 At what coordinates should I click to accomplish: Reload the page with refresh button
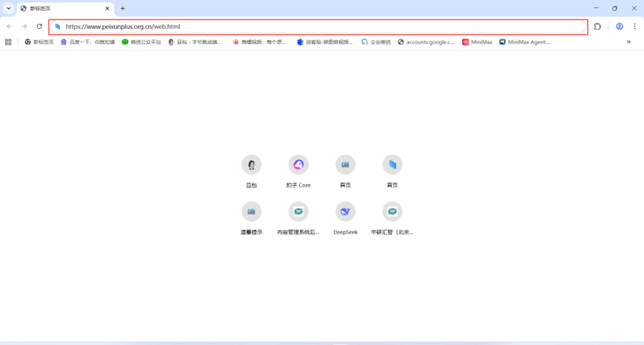[x=39, y=27]
